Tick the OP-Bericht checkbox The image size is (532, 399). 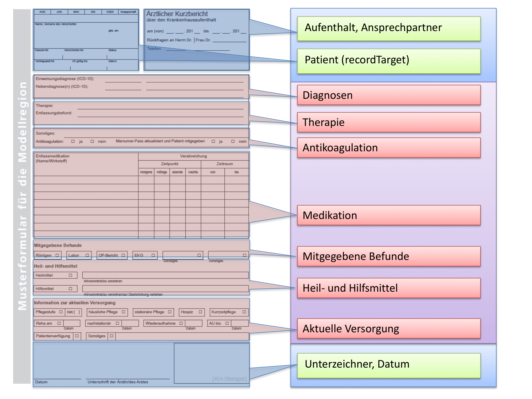click(123, 255)
